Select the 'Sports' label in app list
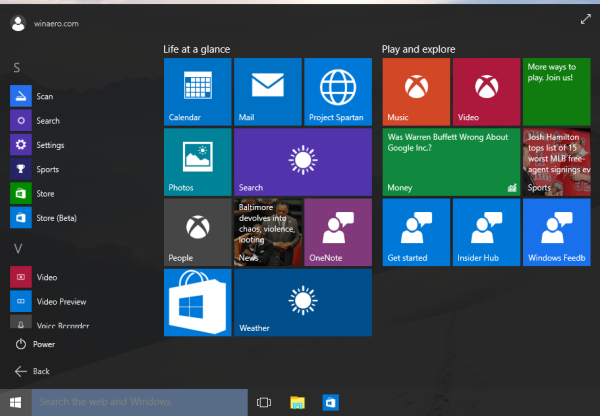The width and height of the screenshot is (600, 416). pos(48,169)
